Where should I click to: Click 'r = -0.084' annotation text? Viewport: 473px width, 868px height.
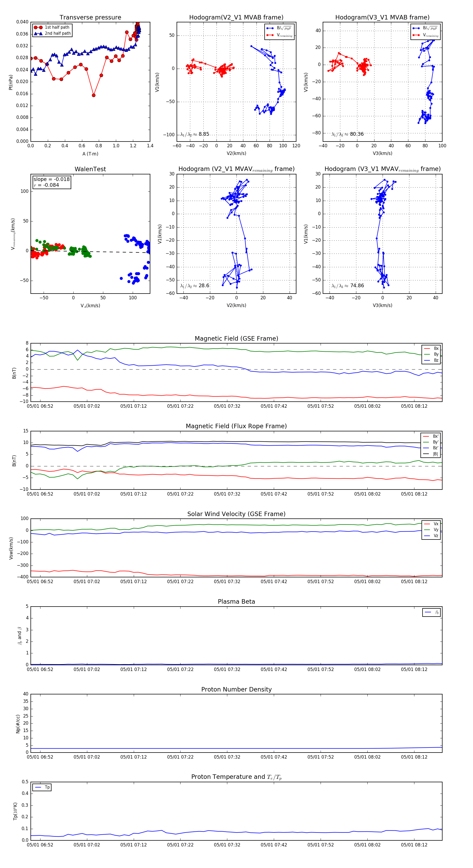click(47, 185)
